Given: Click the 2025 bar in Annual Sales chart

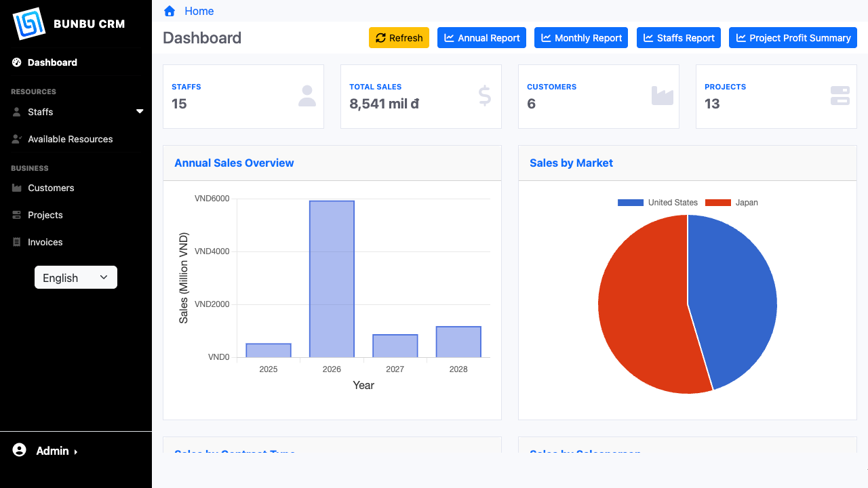Looking at the screenshot, I should pos(269,350).
